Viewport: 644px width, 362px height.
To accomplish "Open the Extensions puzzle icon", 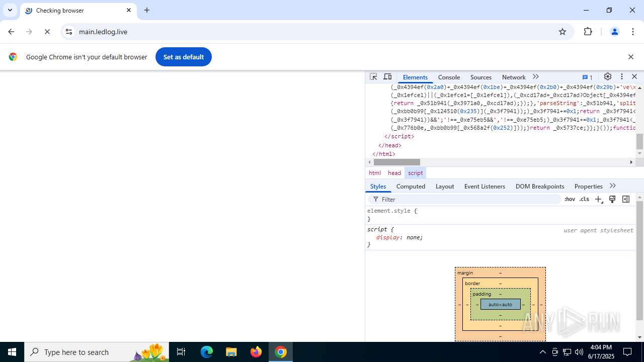I will (588, 32).
